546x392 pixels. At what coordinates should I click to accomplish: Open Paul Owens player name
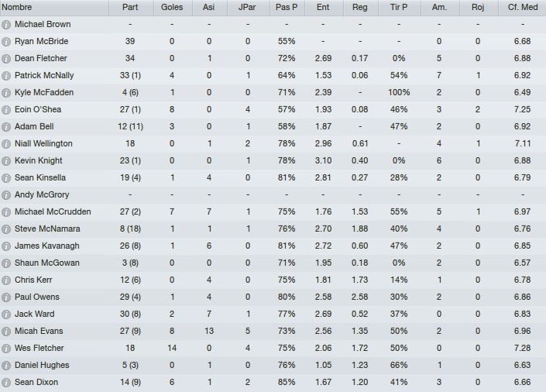tap(37, 297)
